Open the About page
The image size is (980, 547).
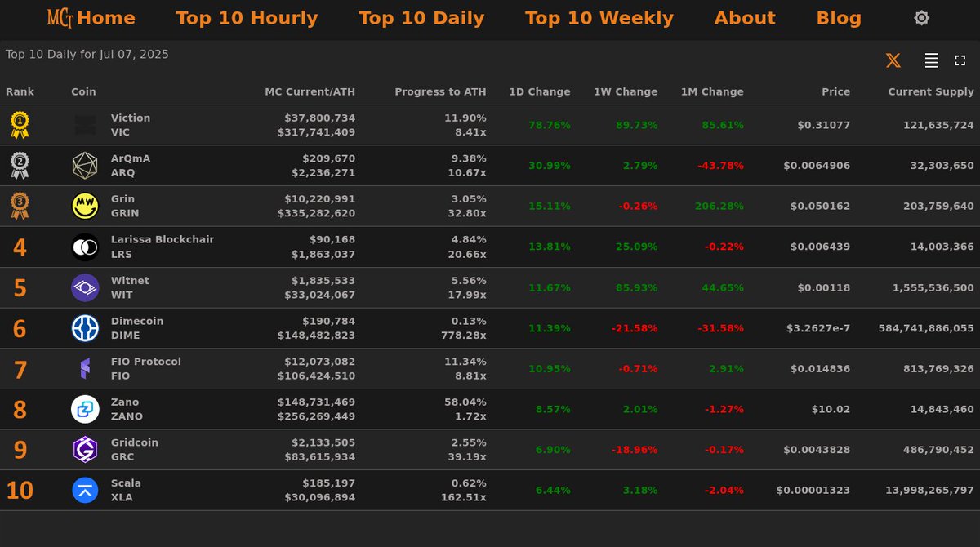point(745,17)
